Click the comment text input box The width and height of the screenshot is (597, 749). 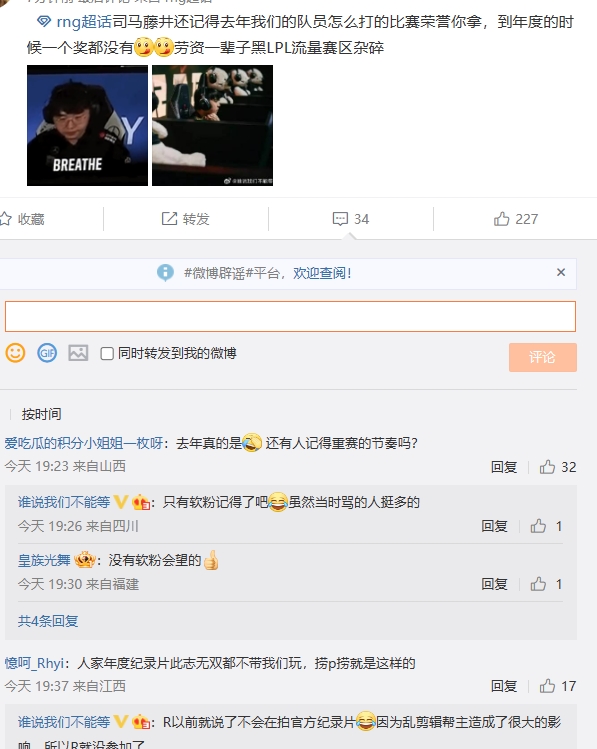tap(290, 316)
